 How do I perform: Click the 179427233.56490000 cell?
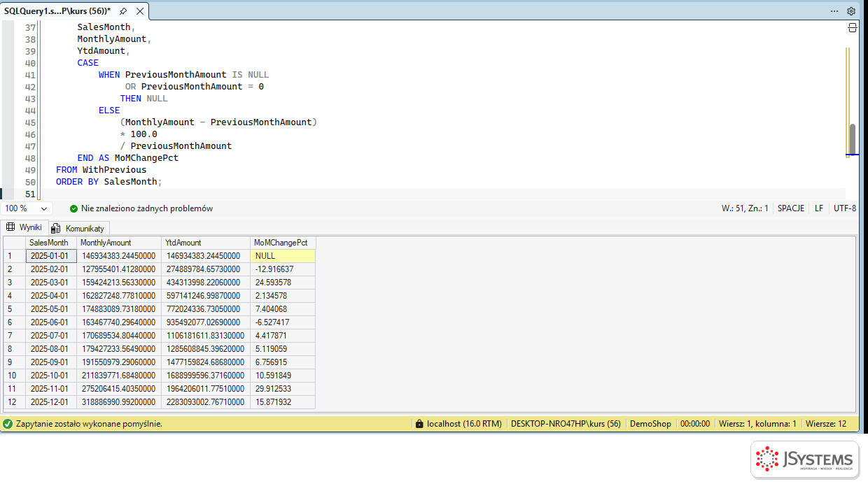[119, 349]
